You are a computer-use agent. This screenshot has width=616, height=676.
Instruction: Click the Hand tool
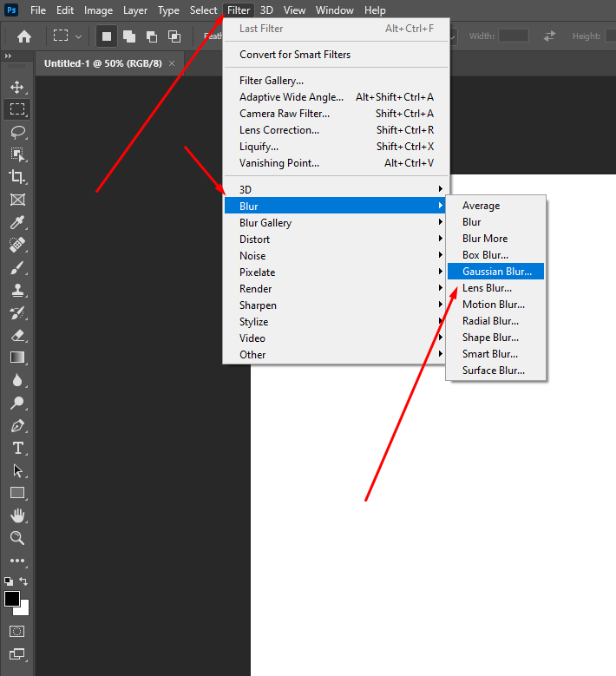[16, 515]
